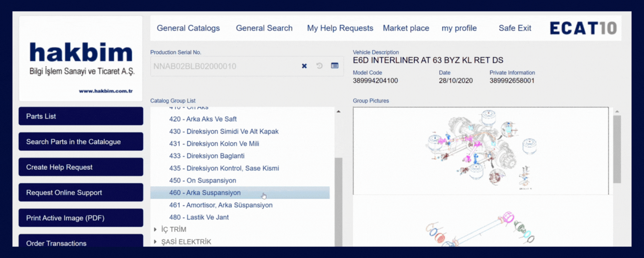Select the rear suspension assembly picture
The height and width of the screenshot is (258, 644).
tap(480, 150)
